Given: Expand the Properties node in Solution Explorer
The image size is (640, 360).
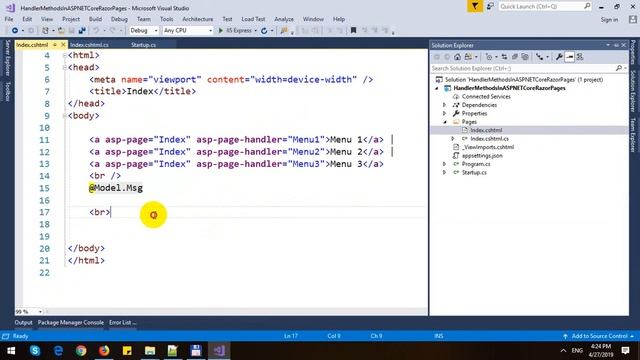Looking at the screenshot, I should (x=444, y=113).
